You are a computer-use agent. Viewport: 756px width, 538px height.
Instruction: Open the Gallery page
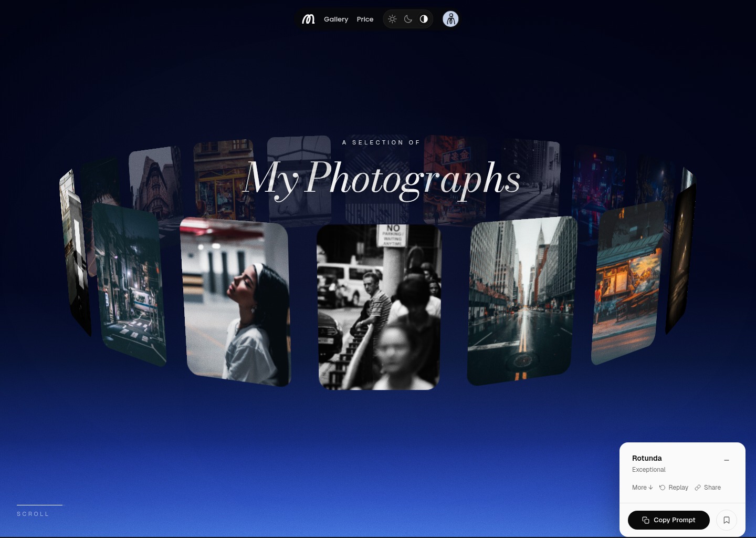[x=336, y=19]
